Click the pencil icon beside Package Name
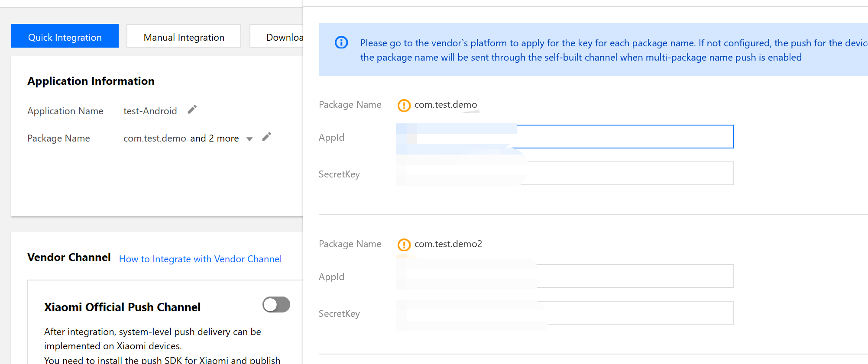 point(267,137)
